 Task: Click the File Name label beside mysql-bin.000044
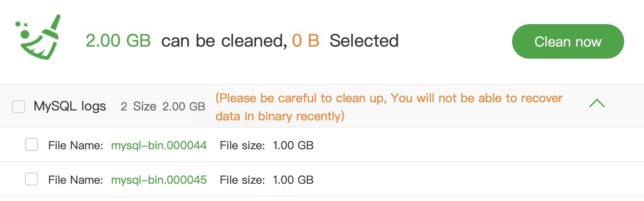click(x=75, y=145)
